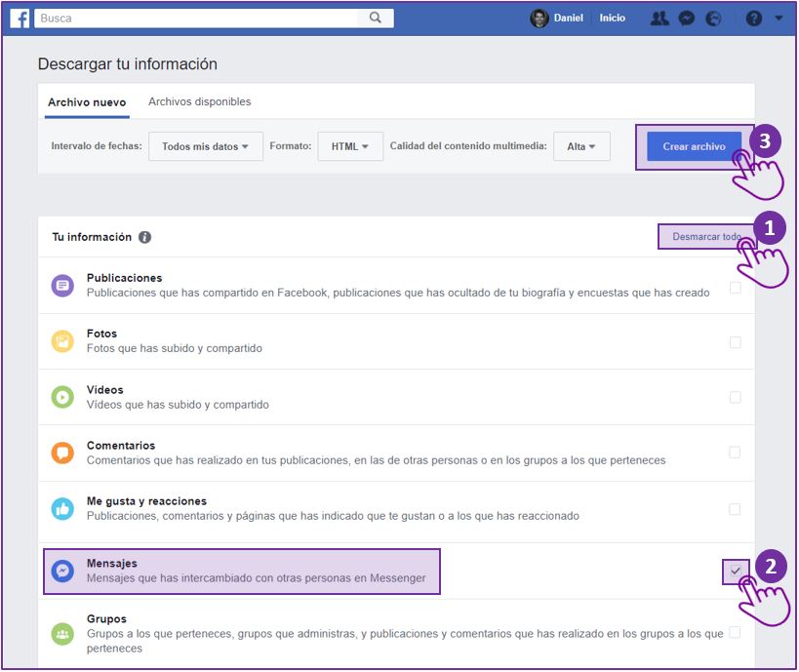Open Messenger icon in top bar
The height and width of the screenshot is (672, 799).
(x=687, y=19)
